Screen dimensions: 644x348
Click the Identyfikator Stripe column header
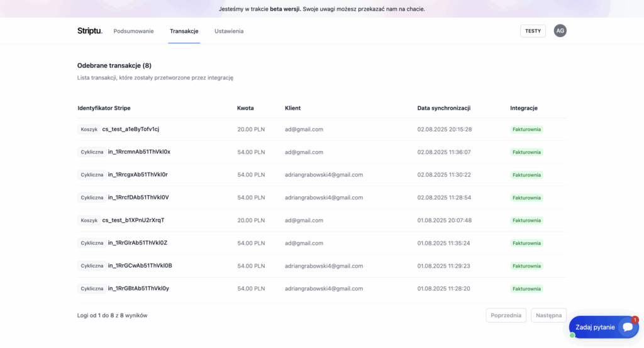[x=104, y=108]
